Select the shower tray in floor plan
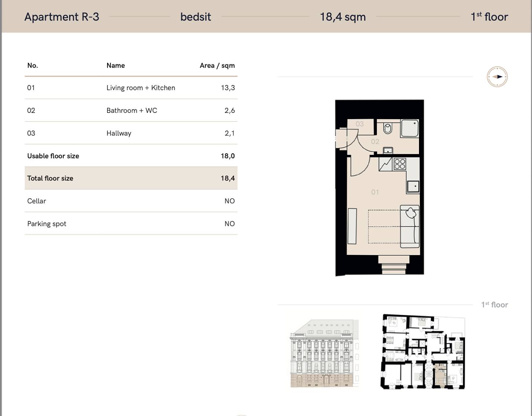Image resolution: width=532 pixels, height=416 pixels. [x=410, y=128]
